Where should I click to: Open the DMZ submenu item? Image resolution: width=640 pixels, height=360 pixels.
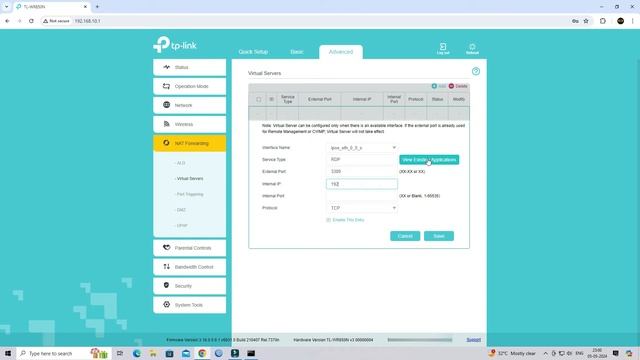click(180, 210)
